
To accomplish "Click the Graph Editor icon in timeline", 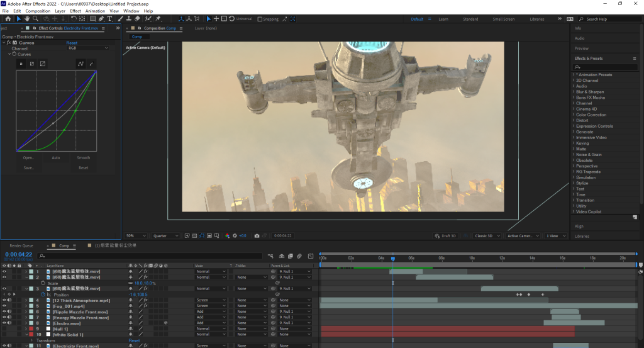I will coord(311,256).
